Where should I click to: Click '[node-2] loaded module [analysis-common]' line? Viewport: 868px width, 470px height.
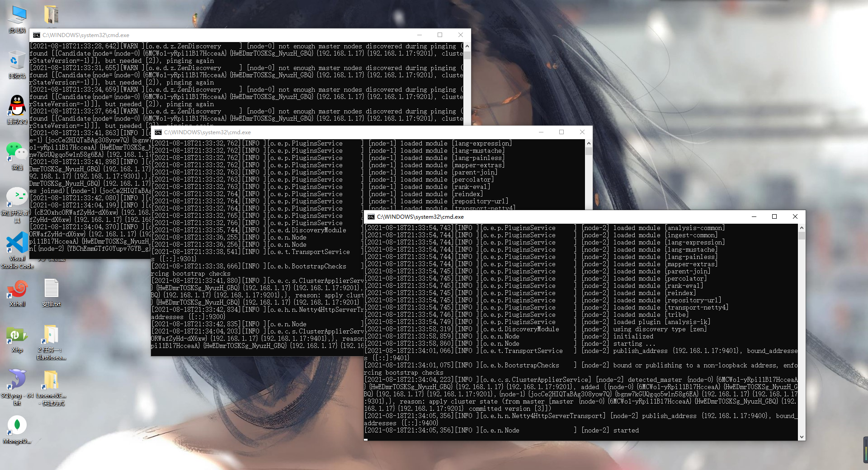[x=545, y=228]
